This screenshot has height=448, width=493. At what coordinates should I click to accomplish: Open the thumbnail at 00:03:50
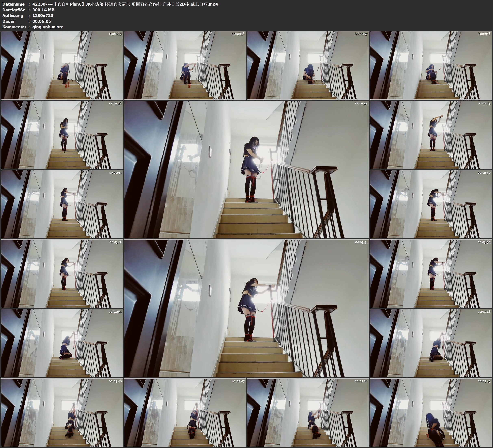click(x=431, y=274)
